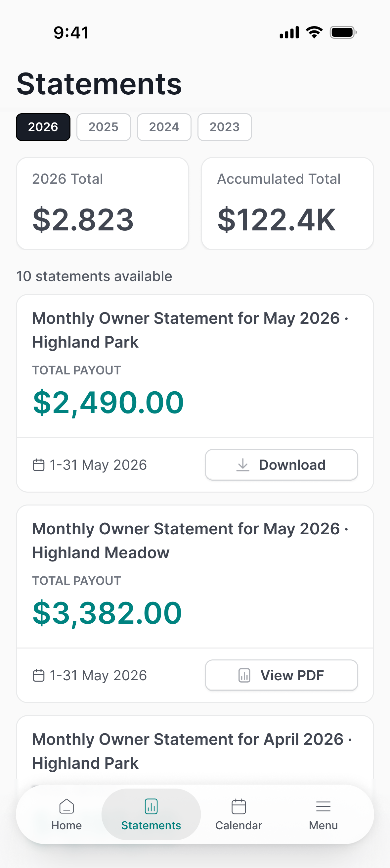Open the Accumulated Total summary card

pyautogui.click(x=287, y=204)
